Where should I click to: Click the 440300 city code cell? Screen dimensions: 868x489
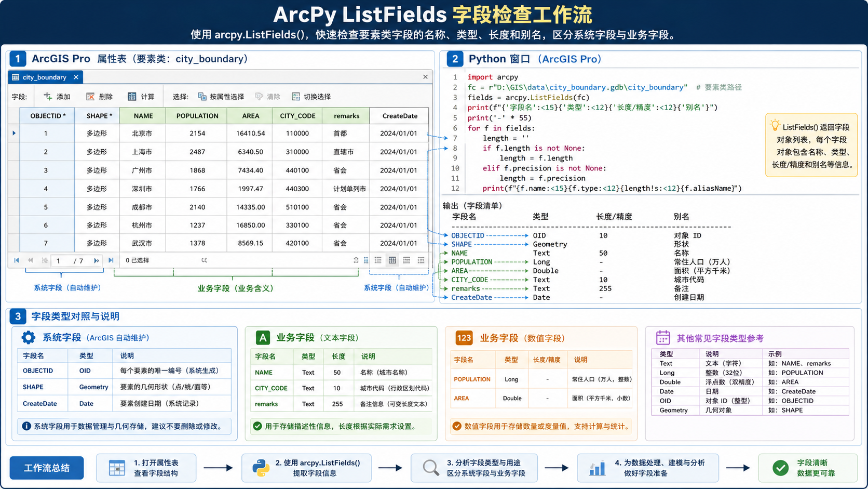point(297,189)
